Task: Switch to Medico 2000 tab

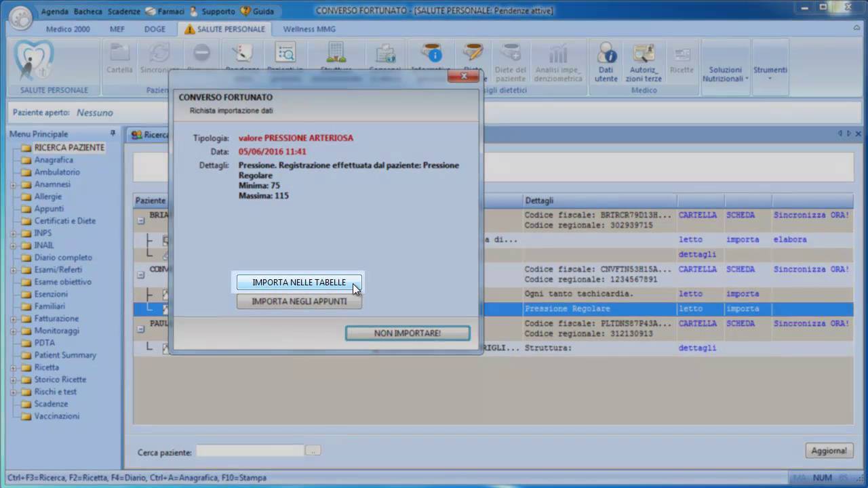Action: coord(68,29)
